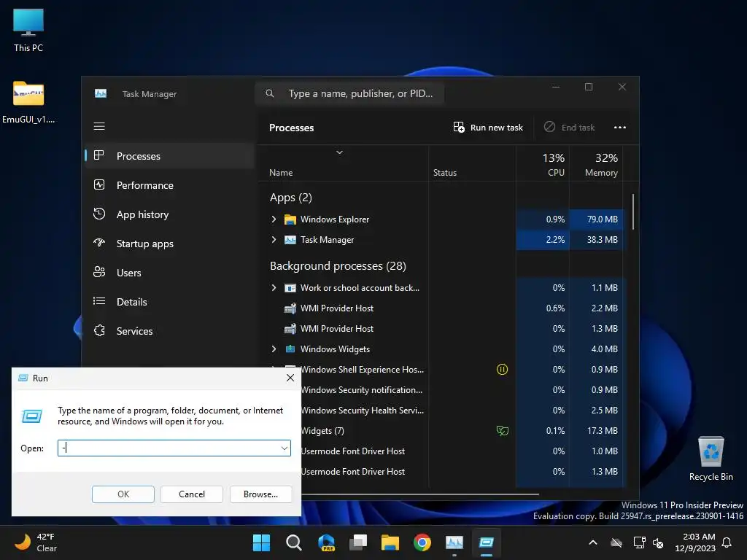747x560 pixels.
Task: Open the clock showing 2:03 AM
Action: click(x=694, y=542)
